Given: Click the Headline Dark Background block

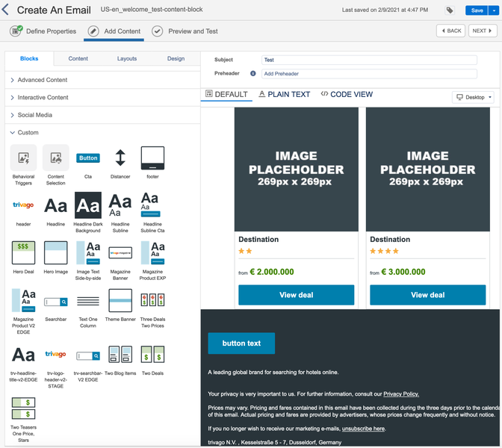Looking at the screenshot, I should click(x=87, y=205).
